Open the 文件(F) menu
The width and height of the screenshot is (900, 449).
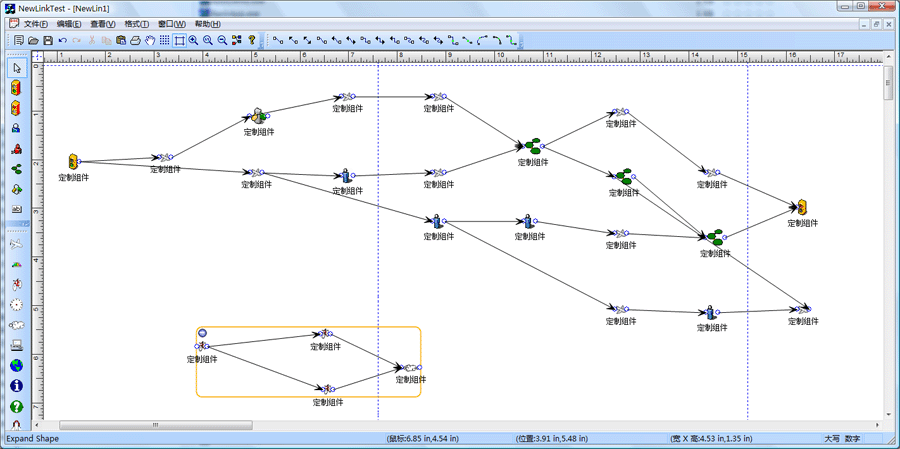coord(35,24)
